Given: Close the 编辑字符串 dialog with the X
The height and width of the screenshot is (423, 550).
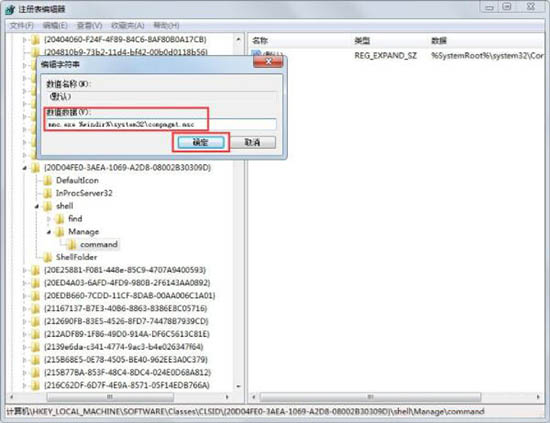Looking at the screenshot, I should tap(268, 62).
